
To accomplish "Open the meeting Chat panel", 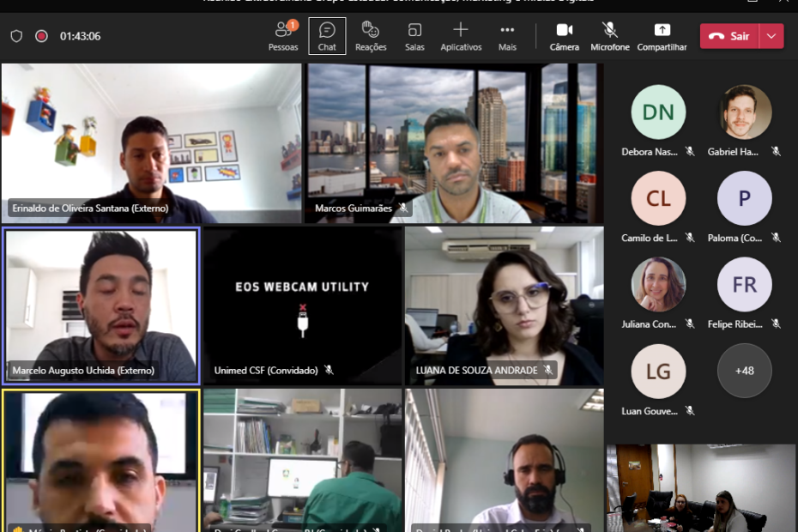I will click(x=327, y=36).
